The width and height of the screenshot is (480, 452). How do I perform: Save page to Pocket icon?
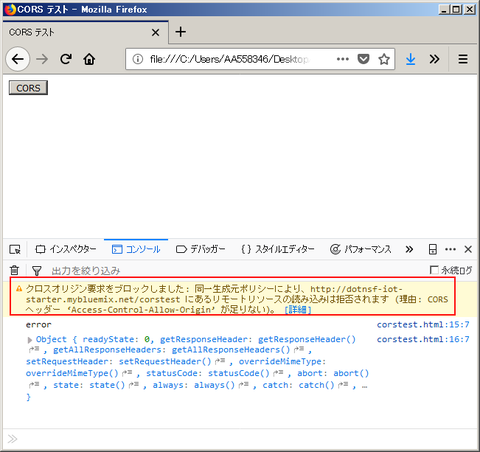point(363,59)
